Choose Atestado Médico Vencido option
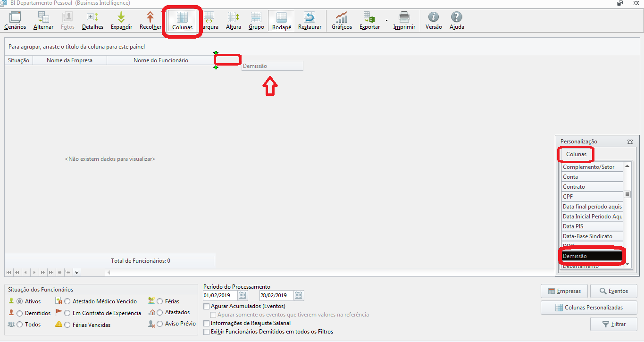Viewport: 644px width, 342px height. coord(67,301)
